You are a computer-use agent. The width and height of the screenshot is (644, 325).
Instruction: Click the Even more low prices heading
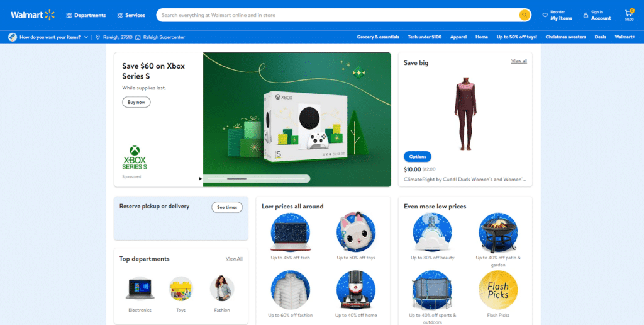coord(435,207)
